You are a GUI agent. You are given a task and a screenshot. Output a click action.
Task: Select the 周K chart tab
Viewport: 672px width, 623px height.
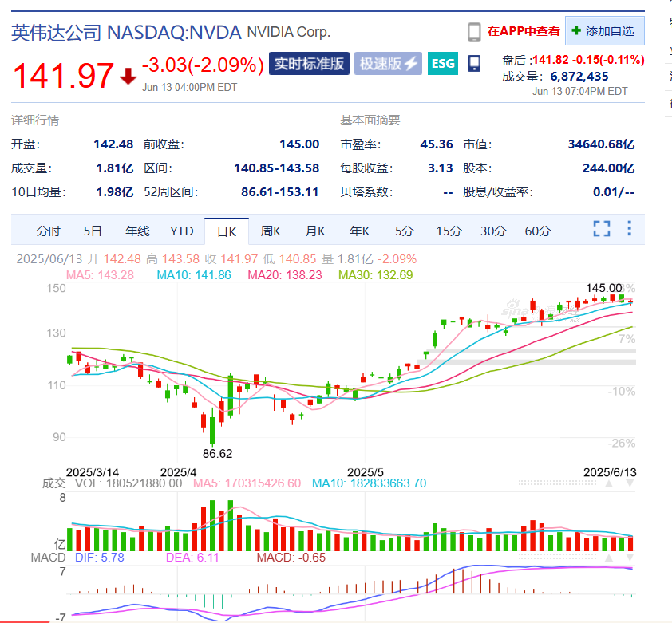click(x=271, y=231)
